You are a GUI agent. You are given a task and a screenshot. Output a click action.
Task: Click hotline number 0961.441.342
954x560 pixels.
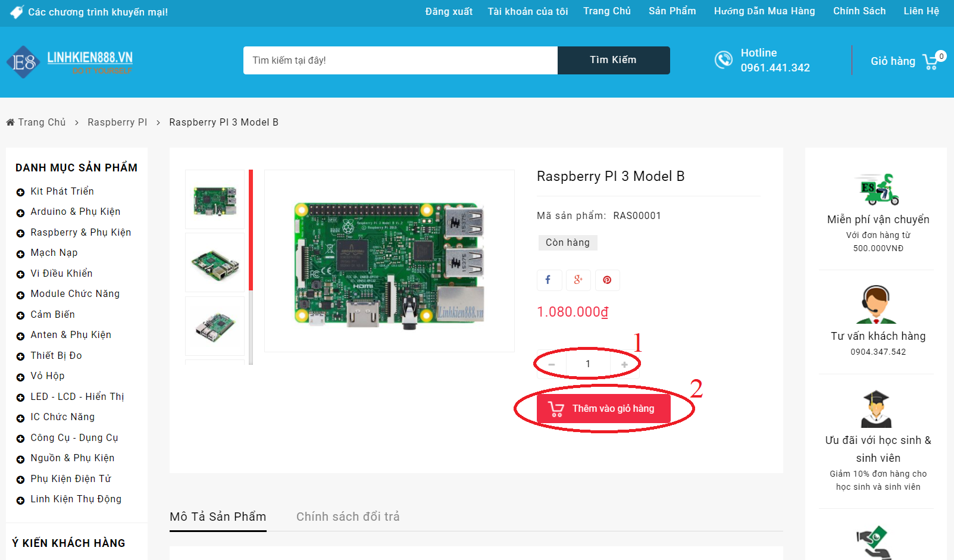(775, 68)
